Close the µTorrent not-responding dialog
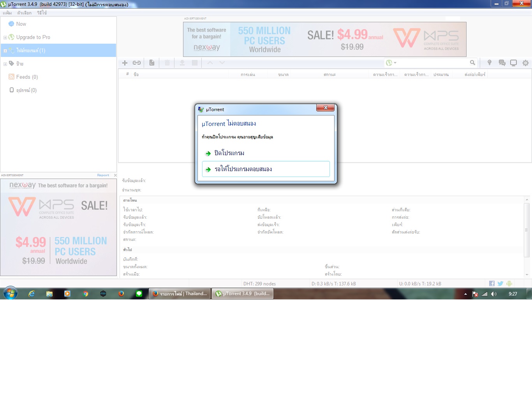Image resolution: width=532 pixels, height=393 pixels. click(326, 108)
